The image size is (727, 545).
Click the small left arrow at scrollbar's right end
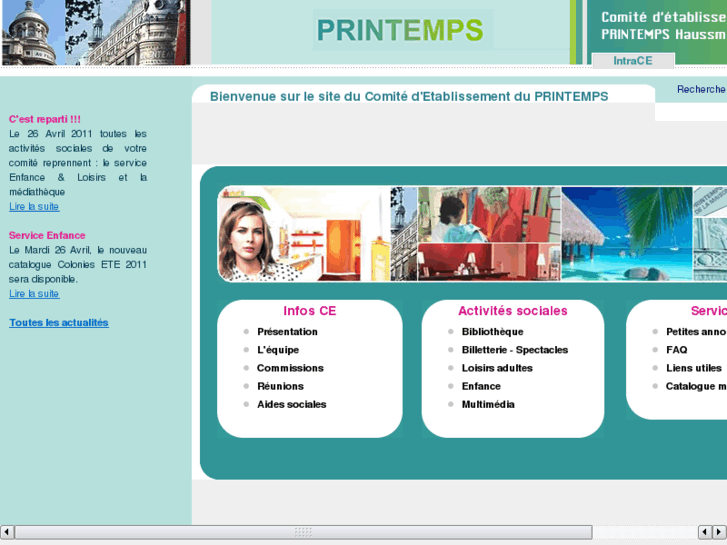click(705, 532)
